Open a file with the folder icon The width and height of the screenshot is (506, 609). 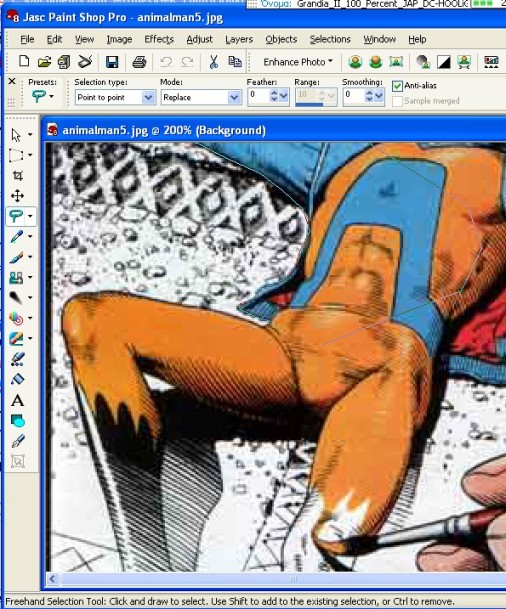(44, 62)
